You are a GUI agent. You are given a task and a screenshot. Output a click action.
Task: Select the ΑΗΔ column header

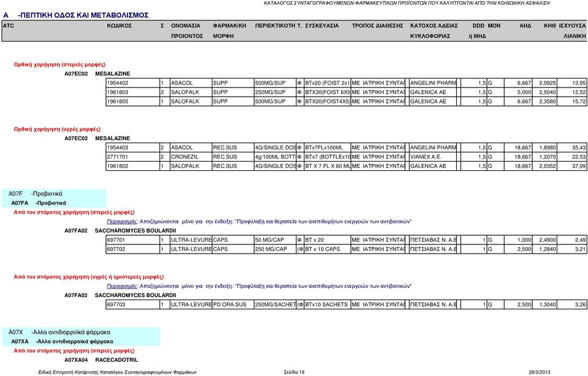coord(525,26)
